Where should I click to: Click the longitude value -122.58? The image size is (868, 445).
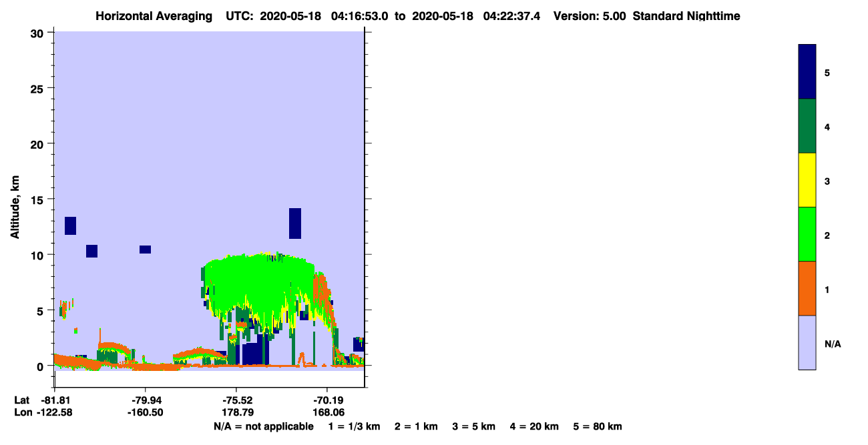click(54, 412)
